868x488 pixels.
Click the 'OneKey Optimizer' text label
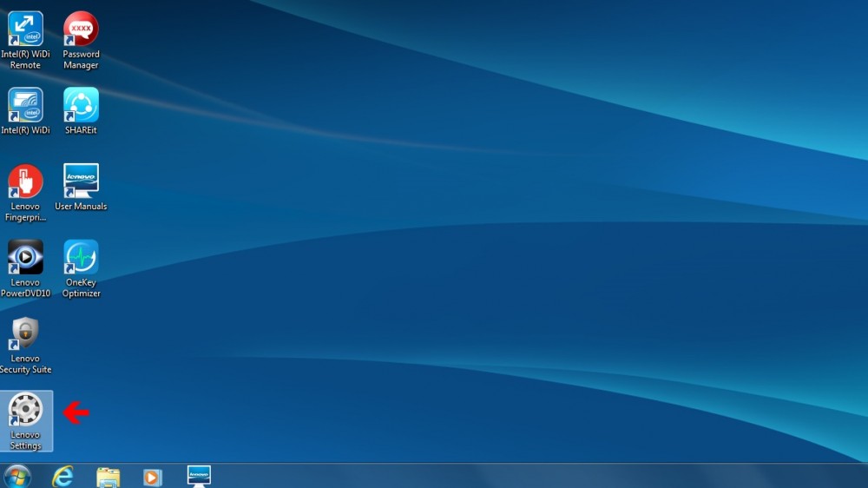click(x=81, y=288)
